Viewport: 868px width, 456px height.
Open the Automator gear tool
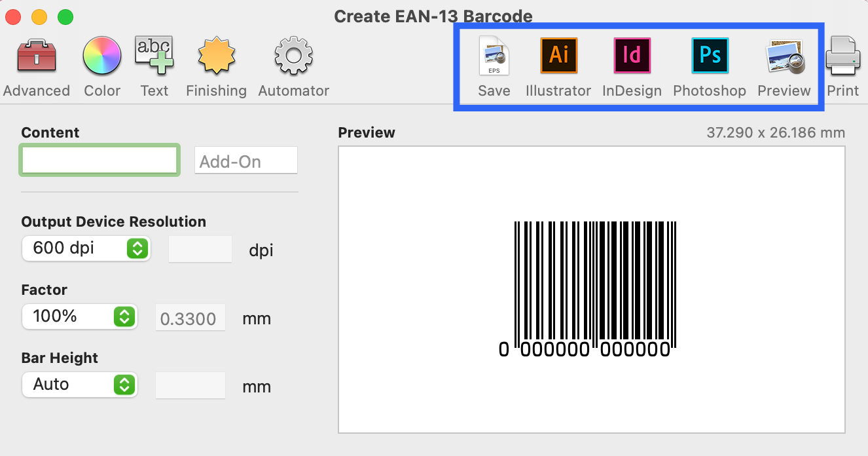point(293,67)
